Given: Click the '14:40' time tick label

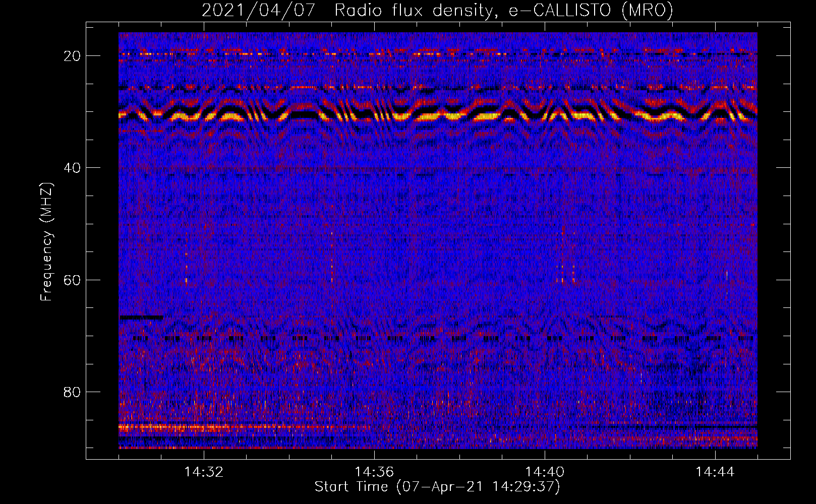Looking at the screenshot, I should [x=545, y=472].
